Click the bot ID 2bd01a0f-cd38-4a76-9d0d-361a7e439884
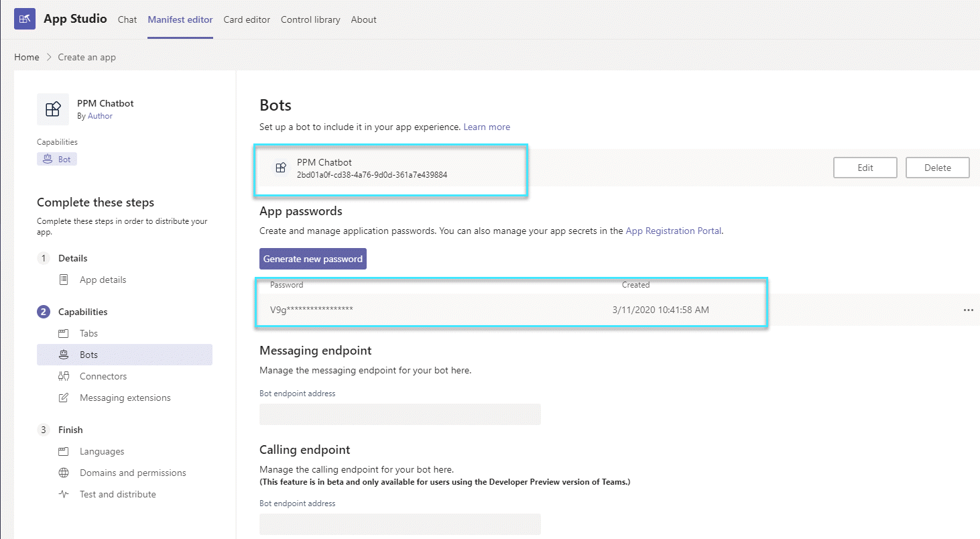 point(372,175)
